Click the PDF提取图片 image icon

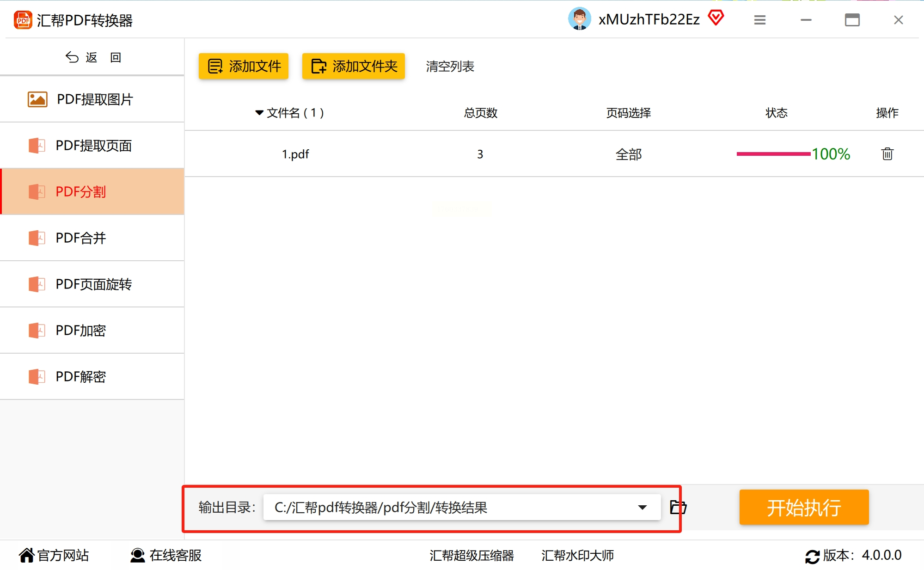[x=37, y=99]
